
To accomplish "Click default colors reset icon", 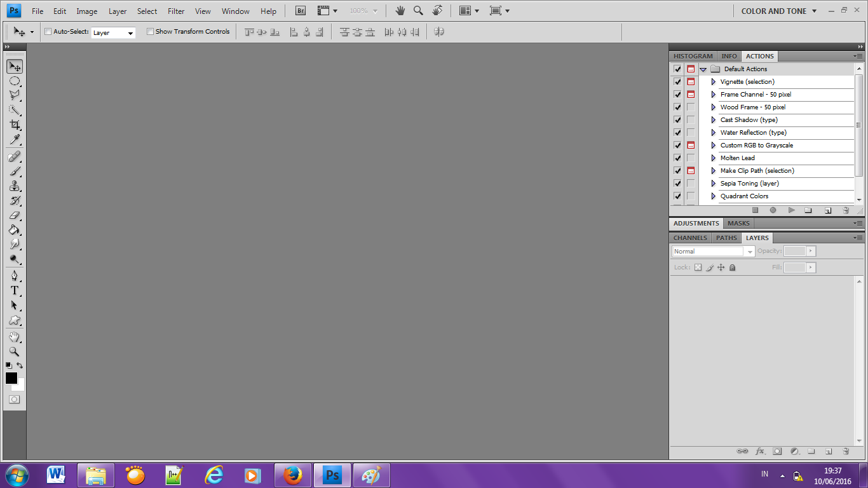I will [x=9, y=365].
